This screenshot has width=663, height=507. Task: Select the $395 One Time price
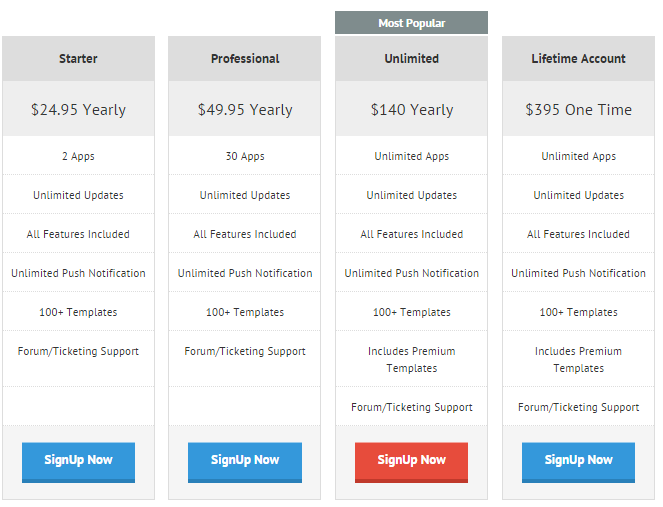[x=578, y=110]
